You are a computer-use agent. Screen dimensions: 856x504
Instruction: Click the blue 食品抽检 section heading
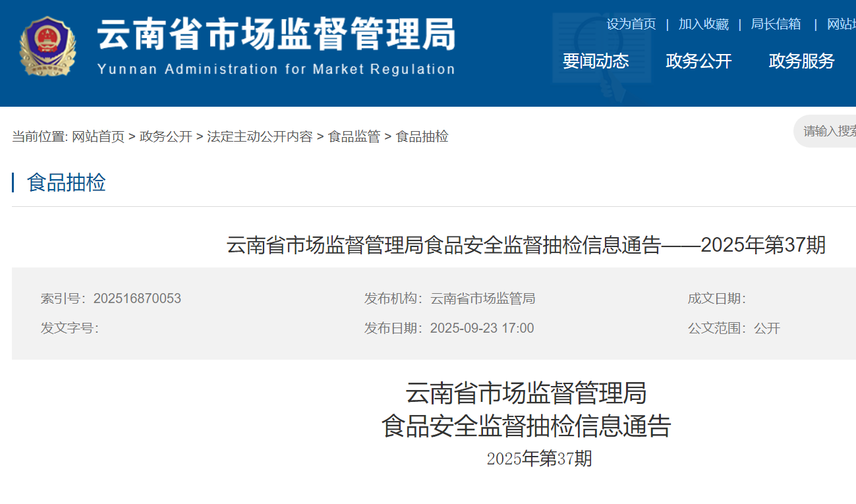point(66,182)
